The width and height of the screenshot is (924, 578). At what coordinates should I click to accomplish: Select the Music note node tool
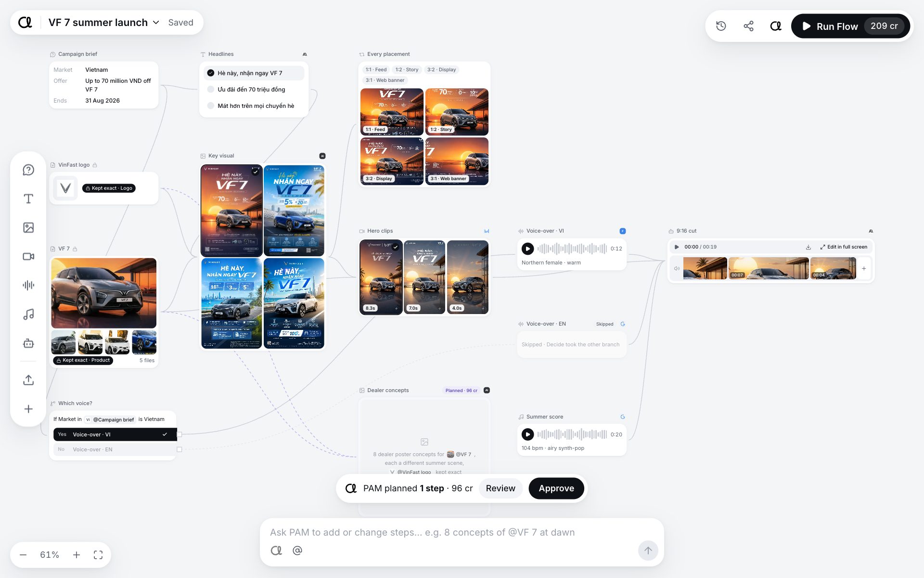click(x=28, y=315)
